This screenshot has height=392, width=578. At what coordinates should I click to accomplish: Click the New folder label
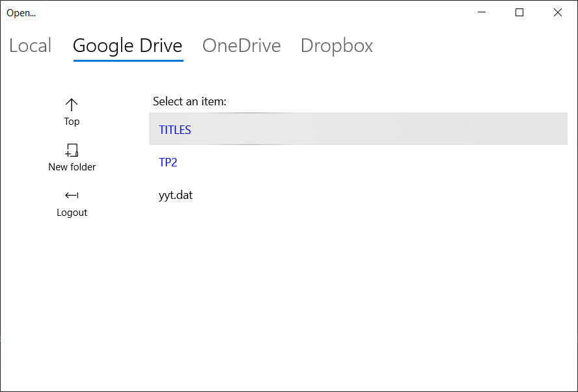point(72,167)
